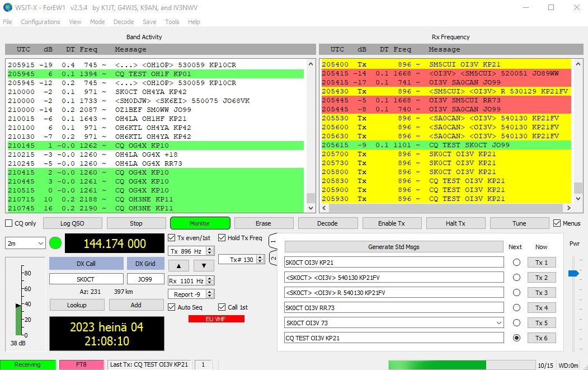Click the up arrow frequency shift button
This screenshot has height=370, width=588.
(179, 266)
